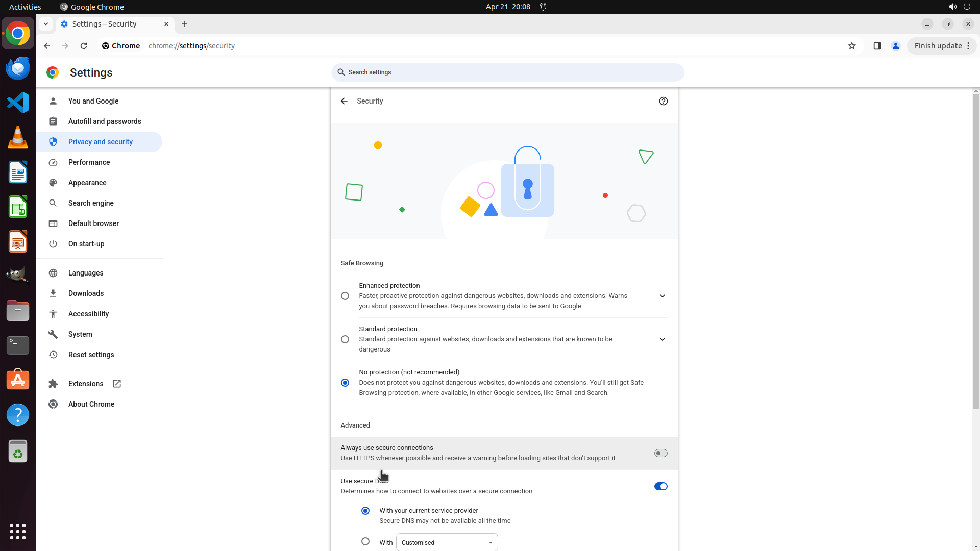Select Enhanced protection radio button
Screen dimensions: 980x551
[x=345, y=296]
